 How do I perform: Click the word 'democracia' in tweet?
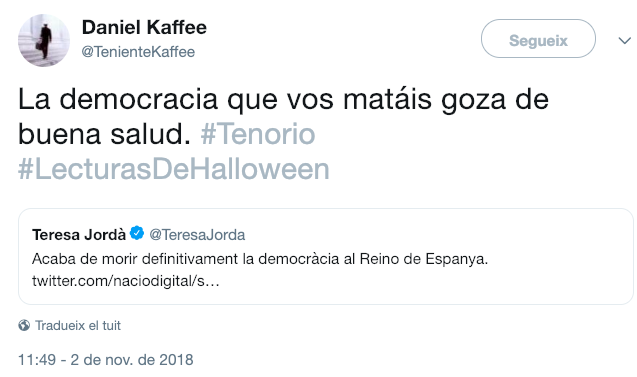click(x=139, y=100)
